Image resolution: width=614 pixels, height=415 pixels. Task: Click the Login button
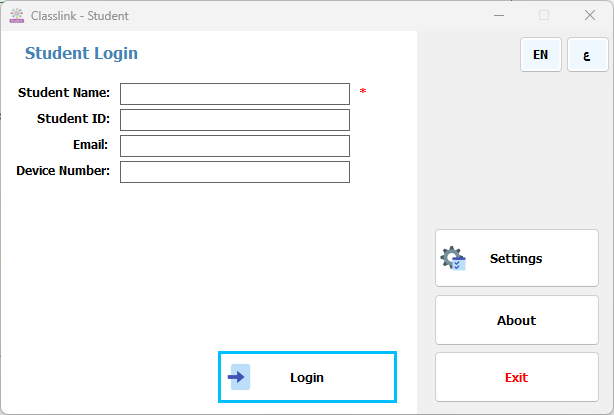click(307, 377)
